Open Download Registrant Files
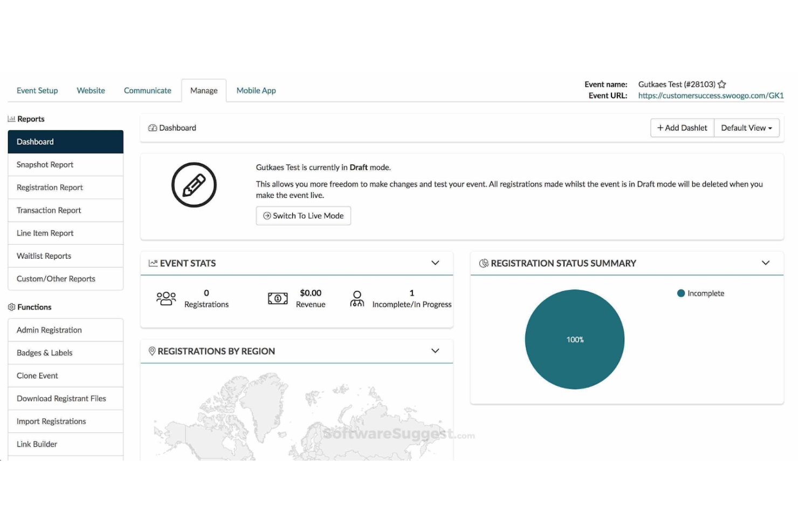The height and width of the screenshot is (532, 798). click(x=66, y=398)
